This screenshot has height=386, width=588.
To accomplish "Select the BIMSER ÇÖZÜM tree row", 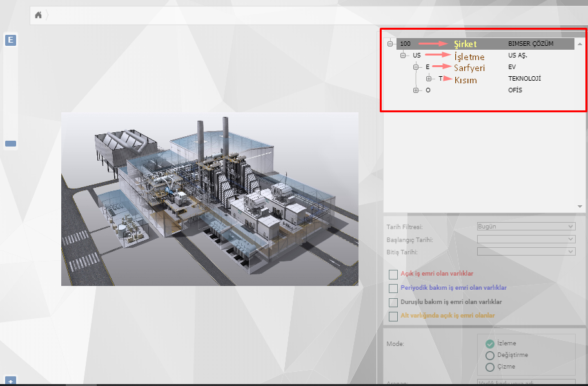I will pyautogui.click(x=530, y=44).
